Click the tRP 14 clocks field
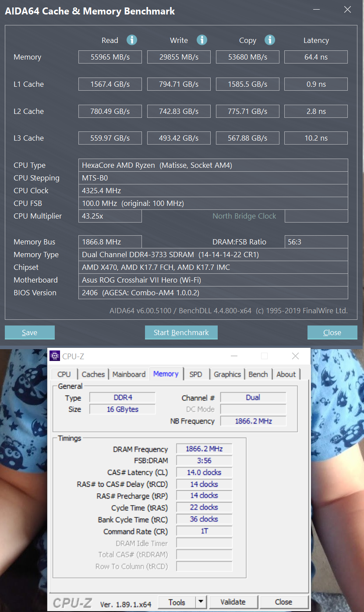 click(204, 495)
